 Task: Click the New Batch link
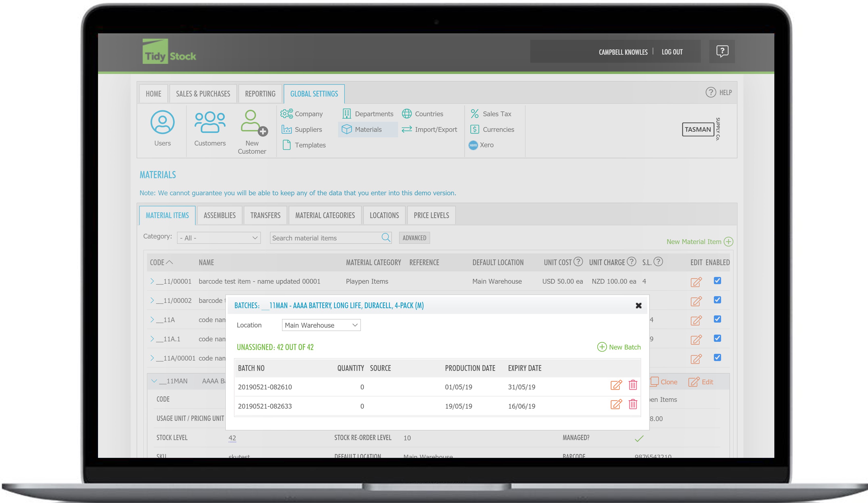pyautogui.click(x=619, y=347)
